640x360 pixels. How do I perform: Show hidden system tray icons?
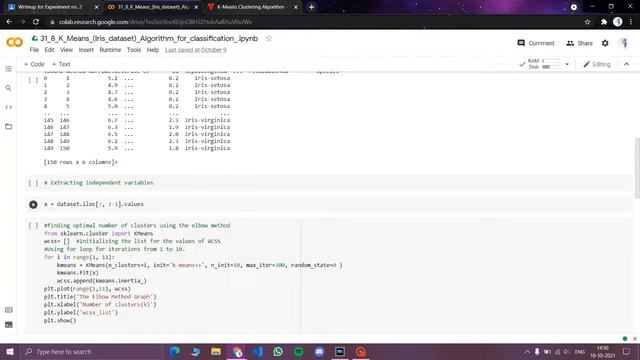click(527, 351)
